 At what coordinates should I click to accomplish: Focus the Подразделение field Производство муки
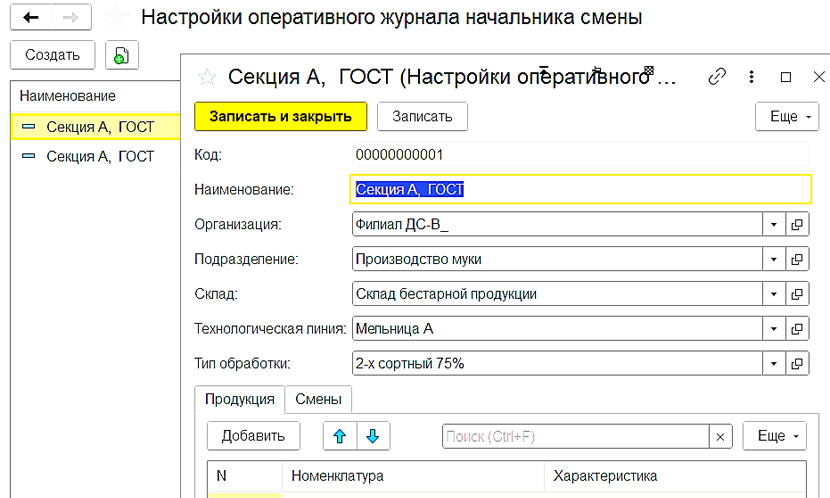[557, 259]
